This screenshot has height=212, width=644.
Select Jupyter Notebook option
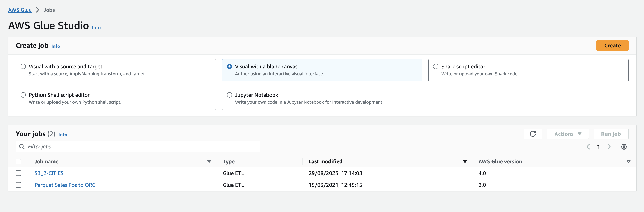[322, 98]
